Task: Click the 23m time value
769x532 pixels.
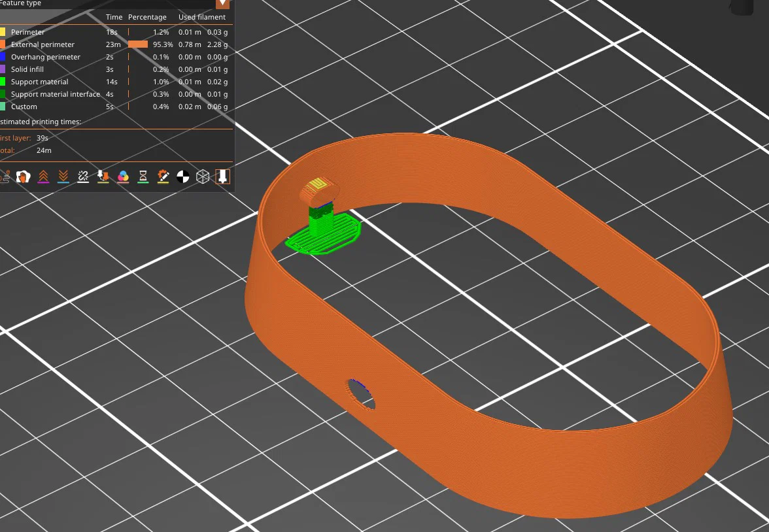Action: coord(113,44)
